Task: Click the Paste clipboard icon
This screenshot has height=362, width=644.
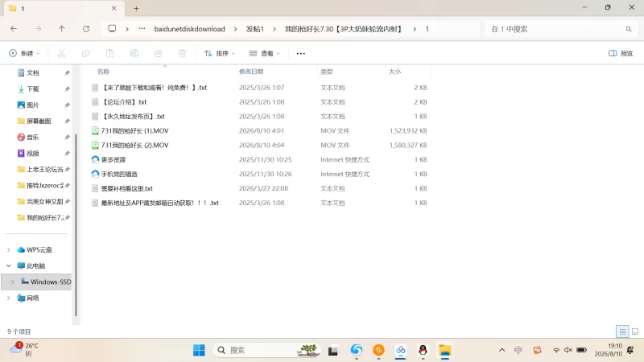Action: point(109,53)
